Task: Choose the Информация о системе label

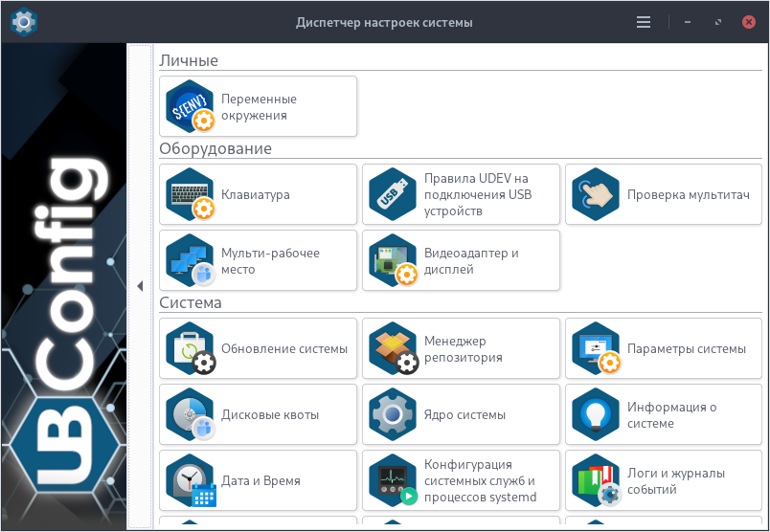Action: 671,415
